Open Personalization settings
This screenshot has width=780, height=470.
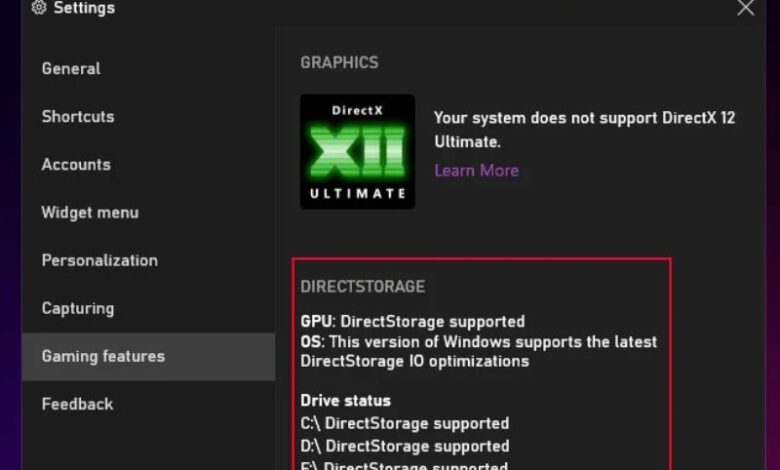pos(99,260)
